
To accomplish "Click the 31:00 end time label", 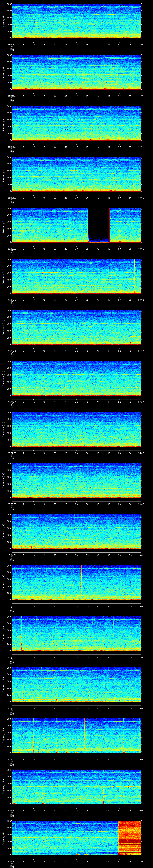I will (141, 861).
